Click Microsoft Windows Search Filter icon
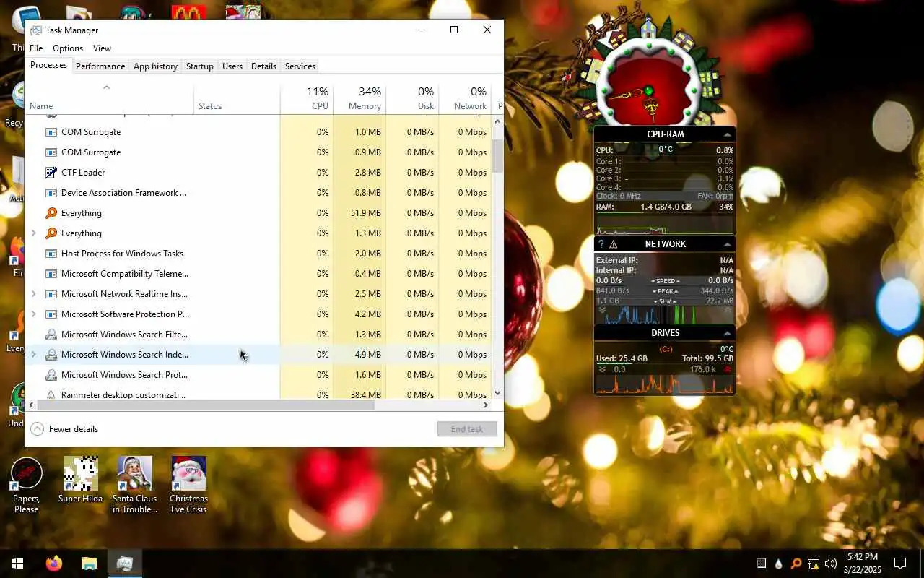The image size is (924, 578). pyautogui.click(x=51, y=335)
